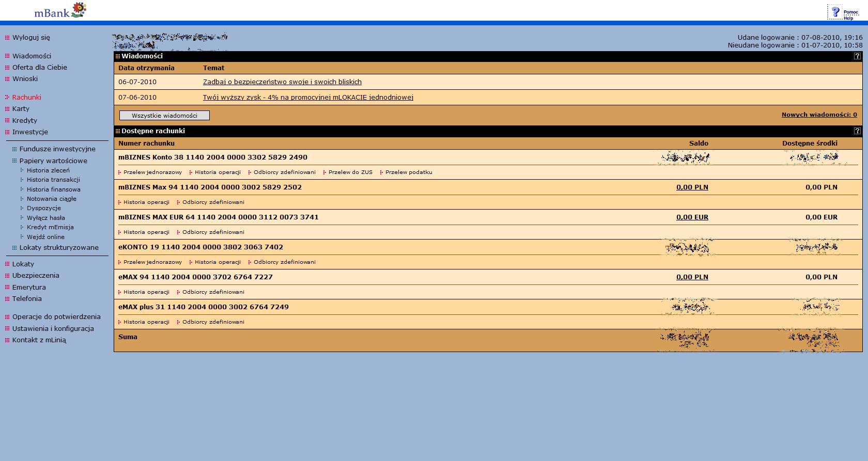Open Nowych wiadomości: 0 link
Screen dimensions: 868x461
pos(819,115)
